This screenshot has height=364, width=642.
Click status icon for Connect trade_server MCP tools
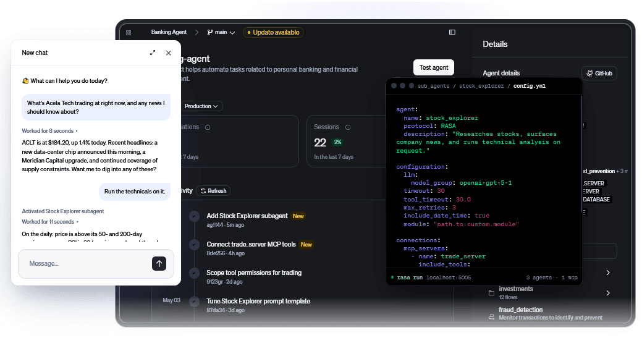coord(195,245)
